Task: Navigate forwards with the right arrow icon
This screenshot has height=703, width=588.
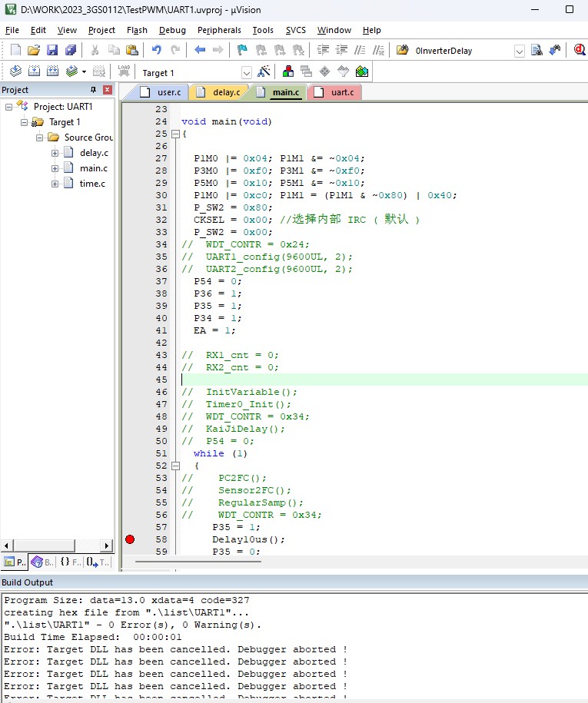Action: pos(218,50)
